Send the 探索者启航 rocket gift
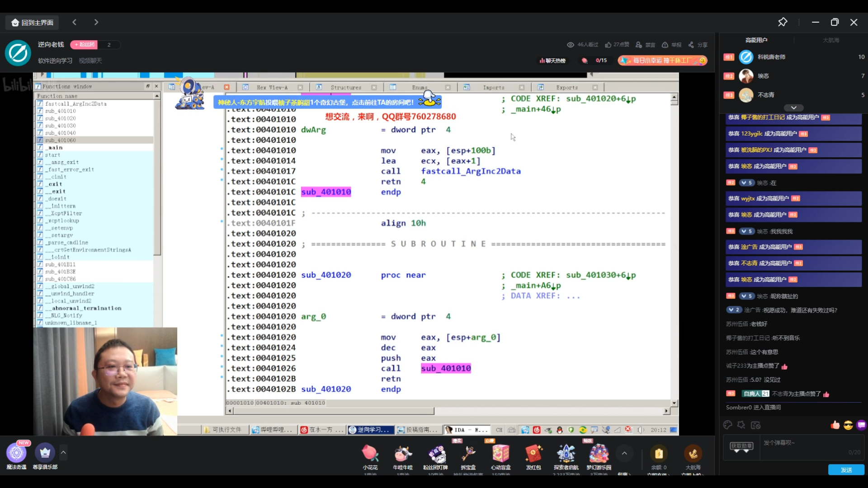This screenshot has height=488, width=868. click(x=566, y=457)
